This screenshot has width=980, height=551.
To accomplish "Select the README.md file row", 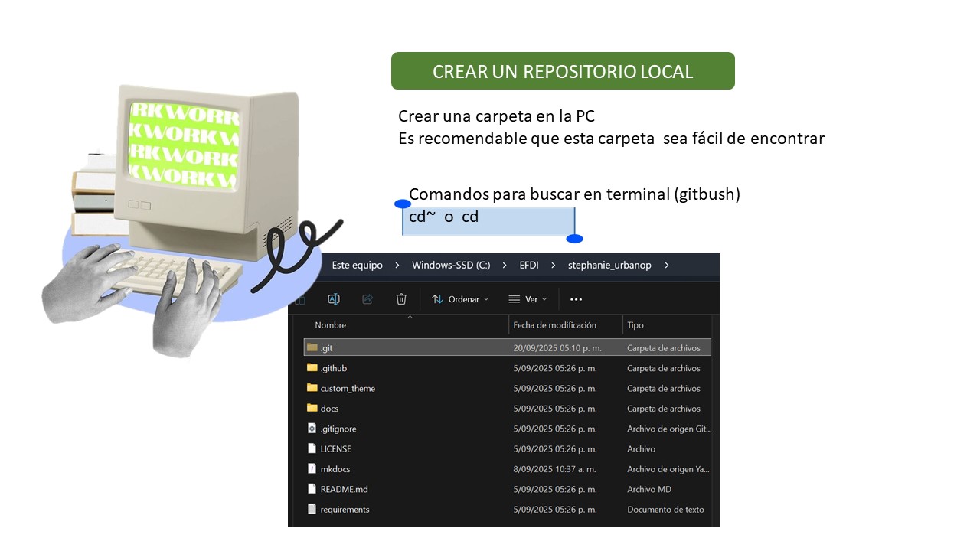I will point(345,489).
